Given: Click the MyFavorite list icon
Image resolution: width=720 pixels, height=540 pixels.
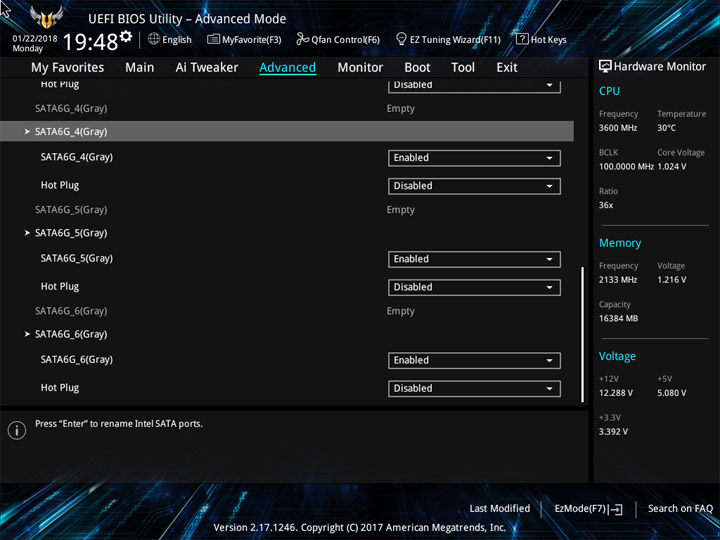Looking at the screenshot, I should [x=214, y=39].
